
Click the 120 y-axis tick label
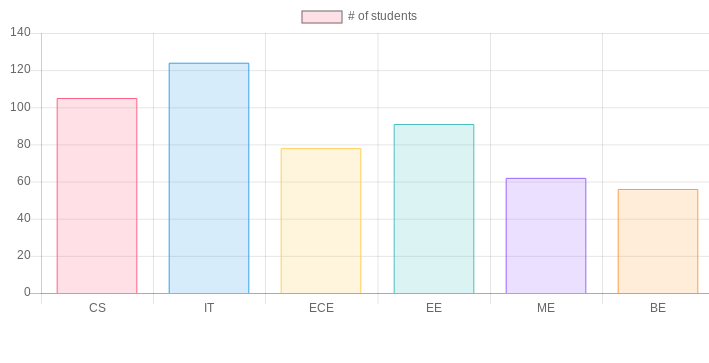coord(20,69)
